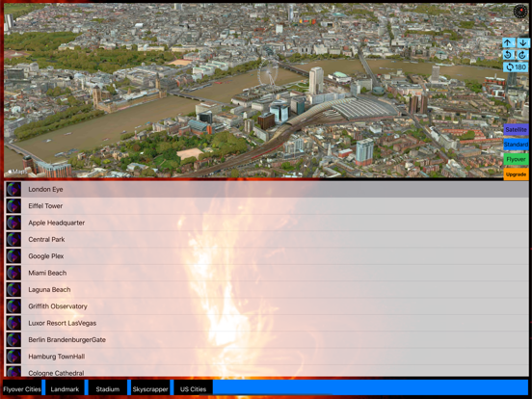Choose Central Park location
The image size is (532, 399).
266,240
